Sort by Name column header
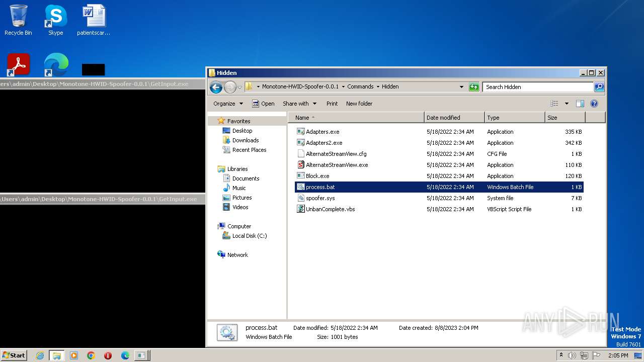The width and height of the screenshot is (644, 362). tap(356, 118)
